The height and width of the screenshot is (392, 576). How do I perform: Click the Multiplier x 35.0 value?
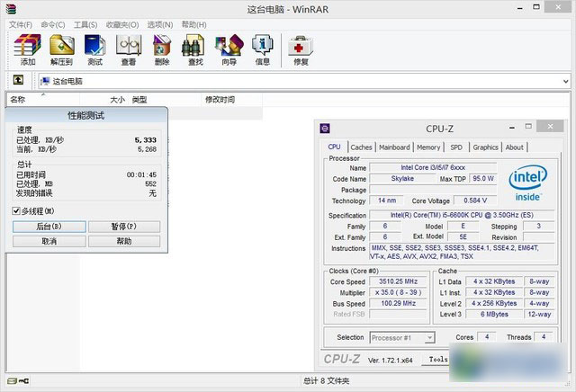[398, 292]
